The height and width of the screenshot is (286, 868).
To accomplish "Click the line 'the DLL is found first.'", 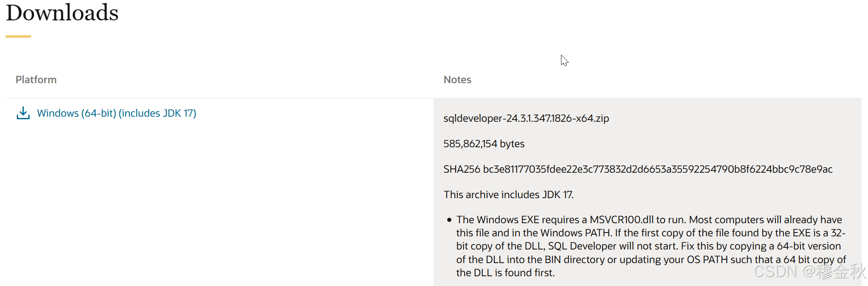I will [x=505, y=273].
